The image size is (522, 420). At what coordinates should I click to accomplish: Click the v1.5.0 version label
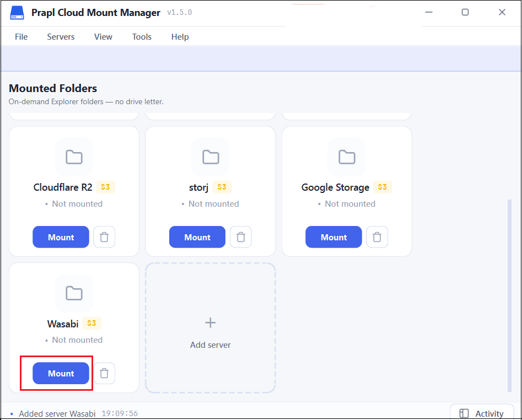pos(180,13)
